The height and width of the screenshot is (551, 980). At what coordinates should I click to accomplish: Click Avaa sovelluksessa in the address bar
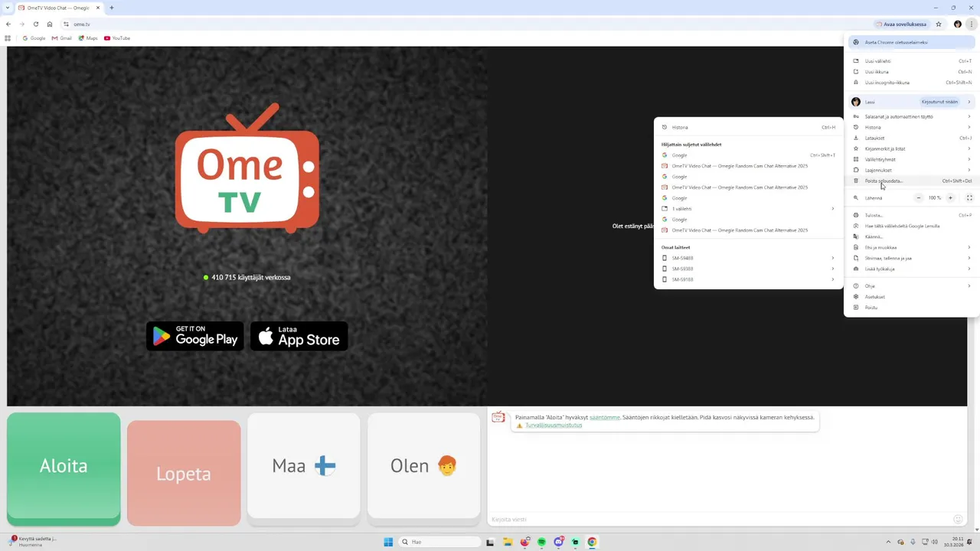[x=901, y=24]
